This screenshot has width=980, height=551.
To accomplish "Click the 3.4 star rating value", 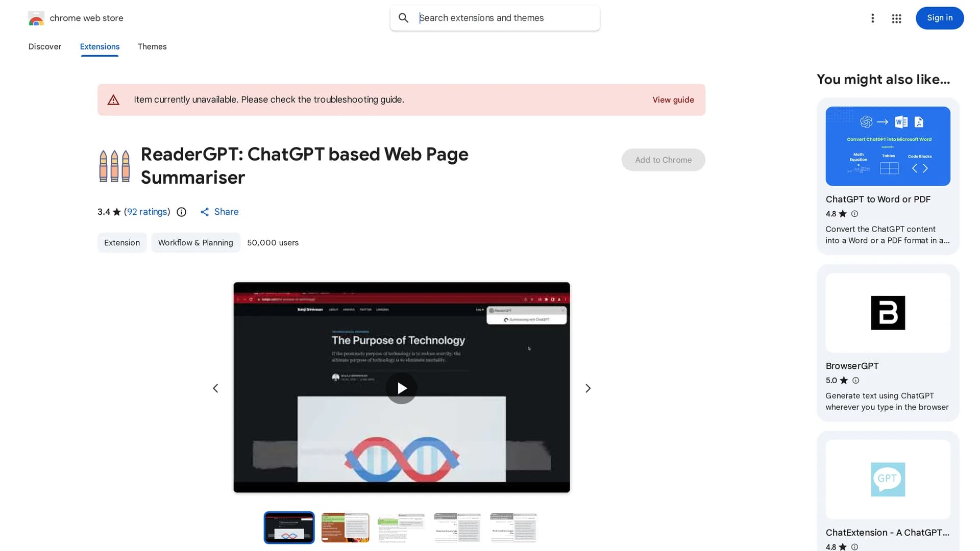I will click(x=104, y=212).
